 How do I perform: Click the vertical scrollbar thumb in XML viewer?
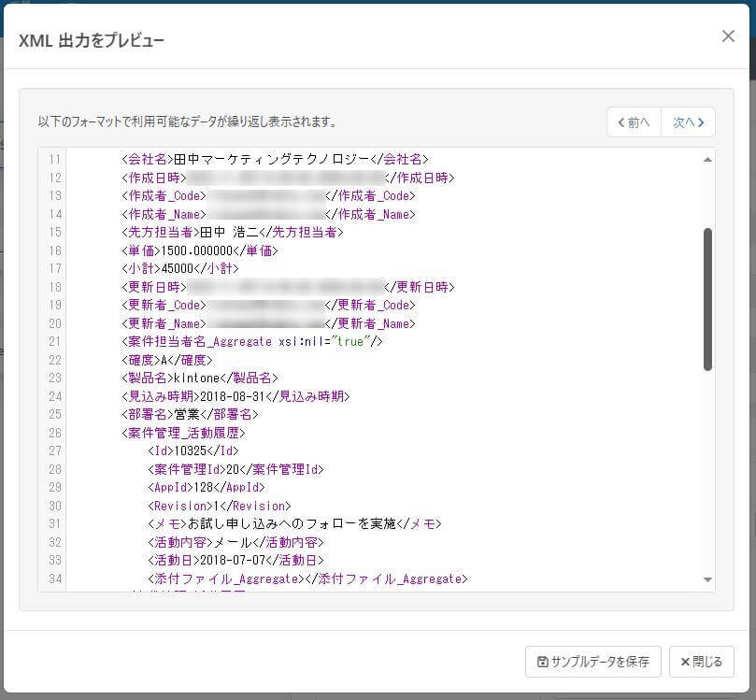point(707,299)
